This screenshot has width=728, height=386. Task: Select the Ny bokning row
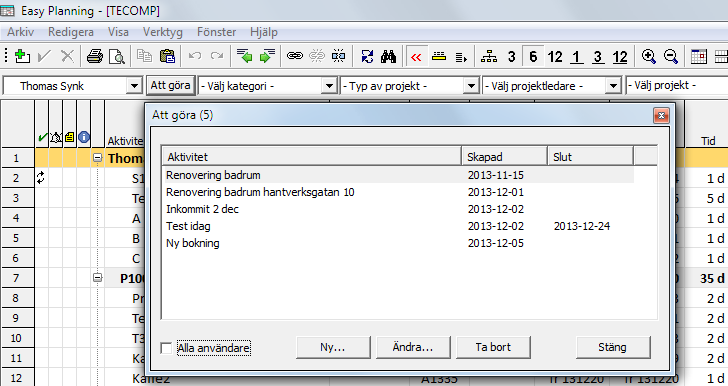(x=398, y=243)
